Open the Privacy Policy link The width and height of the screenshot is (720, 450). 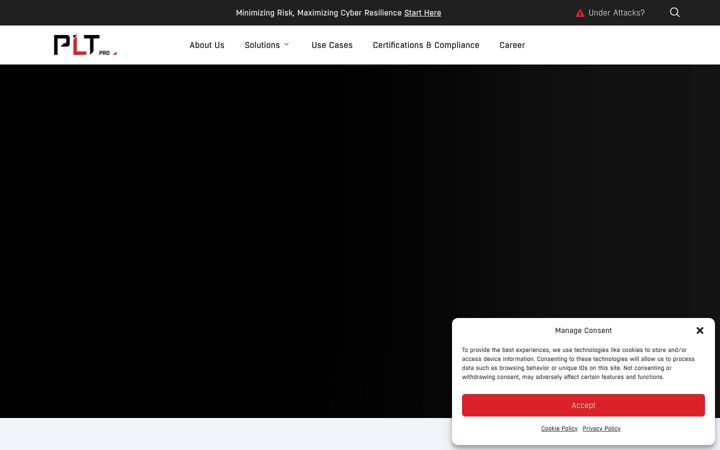coord(602,428)
